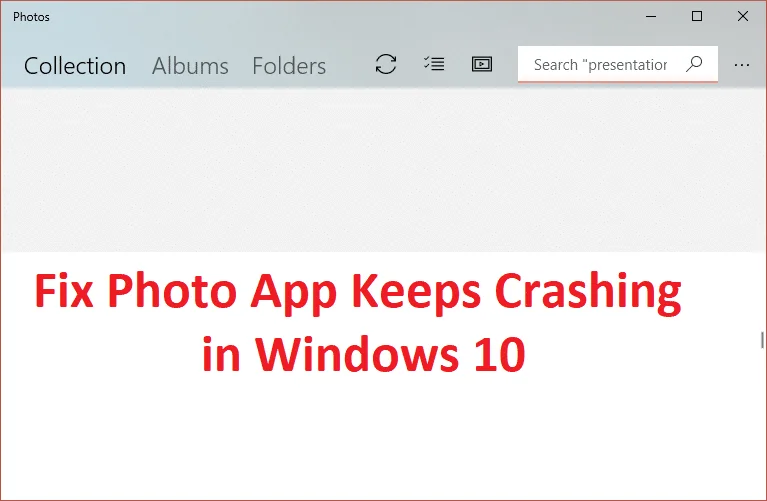Click the photo search box
767x501 pixels.
pos(618,64)
